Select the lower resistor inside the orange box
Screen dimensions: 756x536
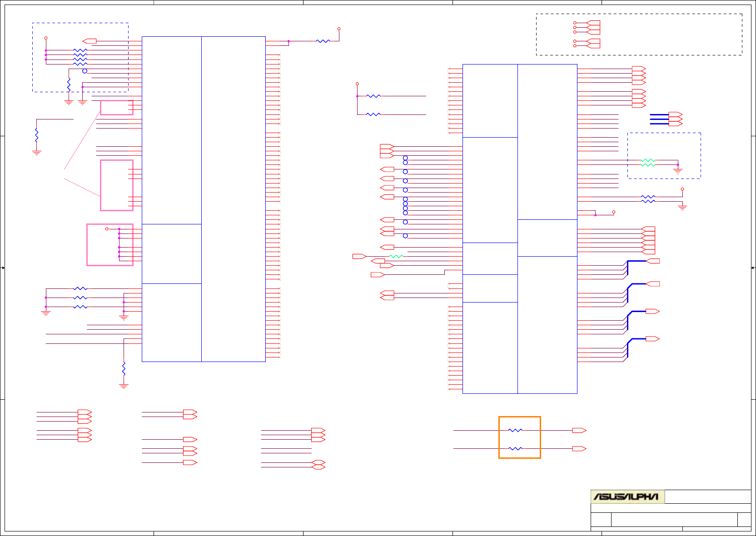click(x=515, y=448)
